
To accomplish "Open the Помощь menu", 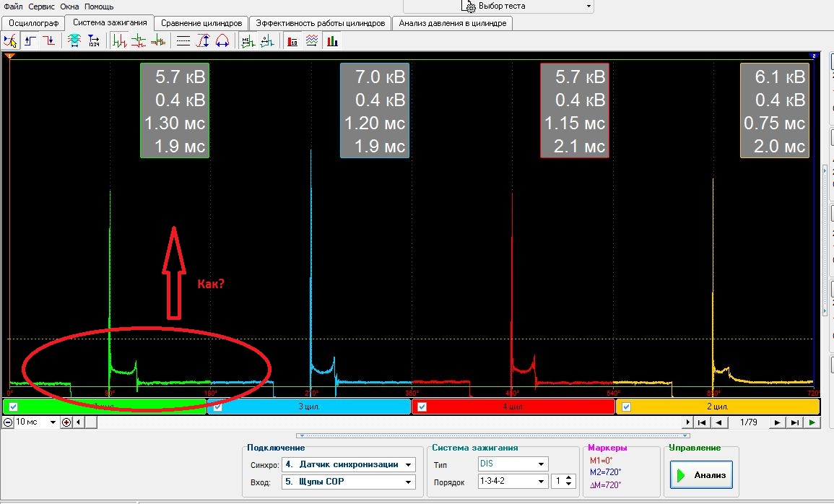I will 99,6.
